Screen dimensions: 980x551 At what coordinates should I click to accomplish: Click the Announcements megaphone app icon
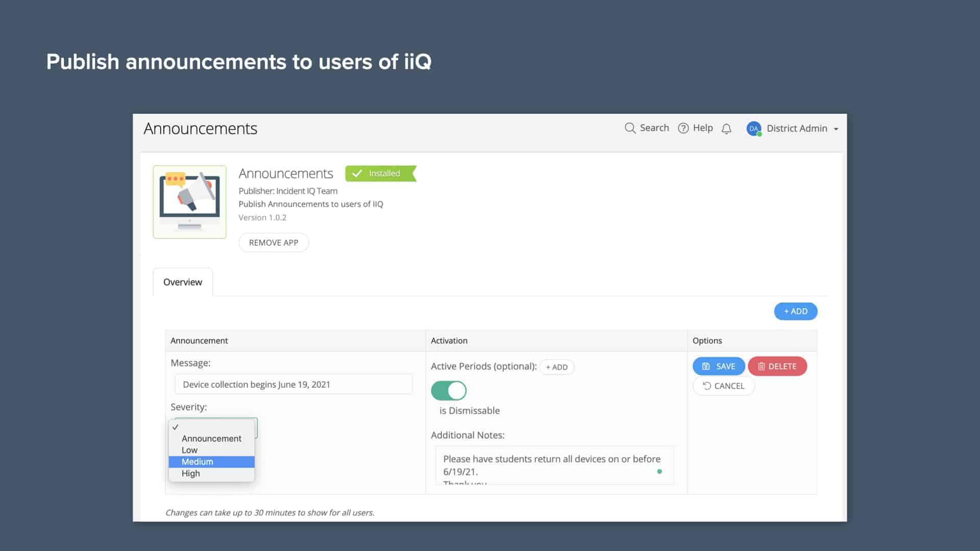(189, 201)
